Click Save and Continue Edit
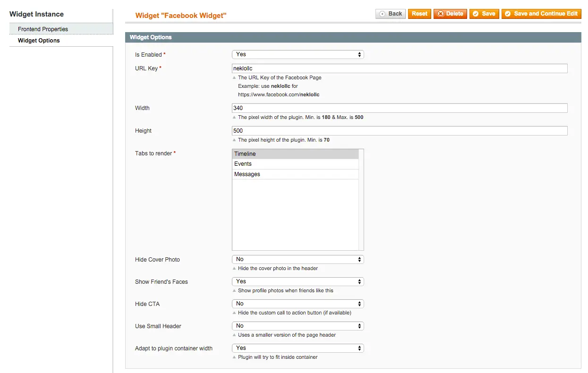588x373 pixels. (x=541, y=14)
